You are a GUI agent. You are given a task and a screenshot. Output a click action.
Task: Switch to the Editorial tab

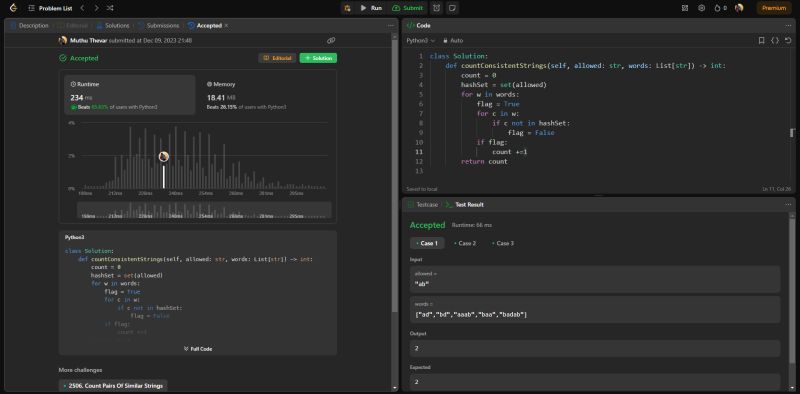point(73,26)
